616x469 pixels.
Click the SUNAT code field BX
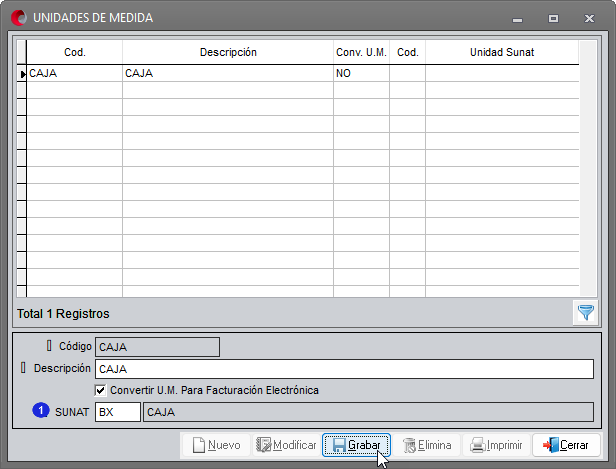click(x=118, y=412)
